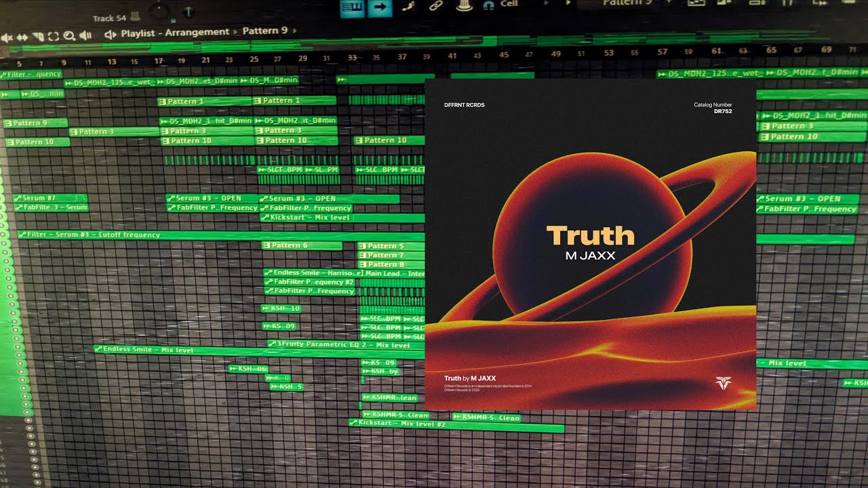
Task: Adjust the large knob near Track 54
Action: pos(159,9)
